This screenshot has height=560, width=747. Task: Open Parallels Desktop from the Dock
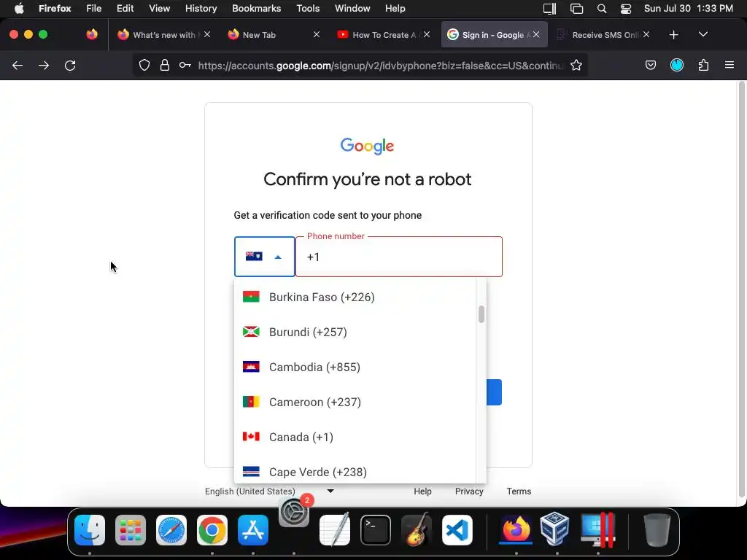(x=598, y=530)
